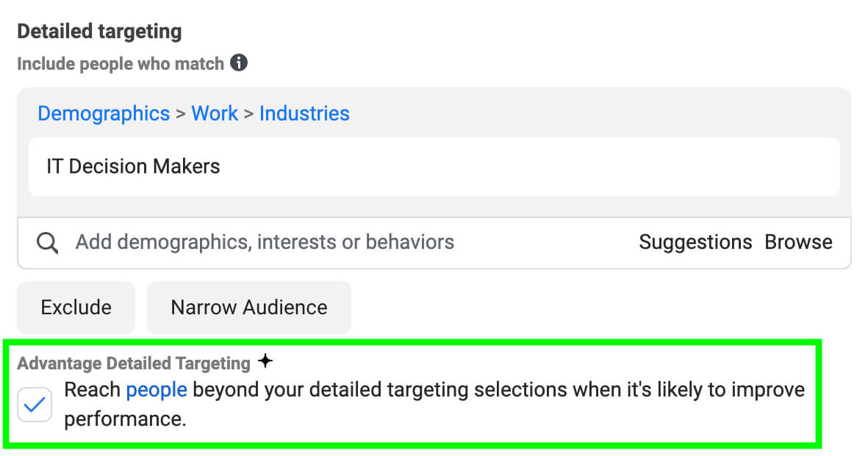Focus the Add demographics, interests or behaviors field
Image resolution: width=868 pixels, height=456 pixels.
tap(265, 242)
